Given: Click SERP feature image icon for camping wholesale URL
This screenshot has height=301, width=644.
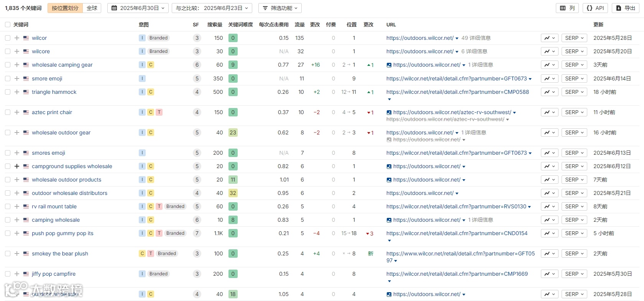Looking at the screenshot, I should [x=389, y=220].
